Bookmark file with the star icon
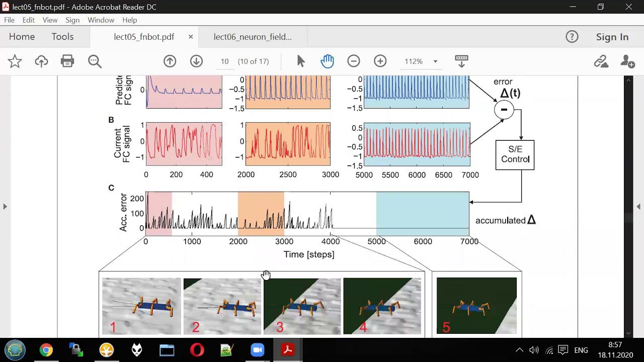Screen dimensions: 644x362 pyautogui.click(x=15, y=61)
